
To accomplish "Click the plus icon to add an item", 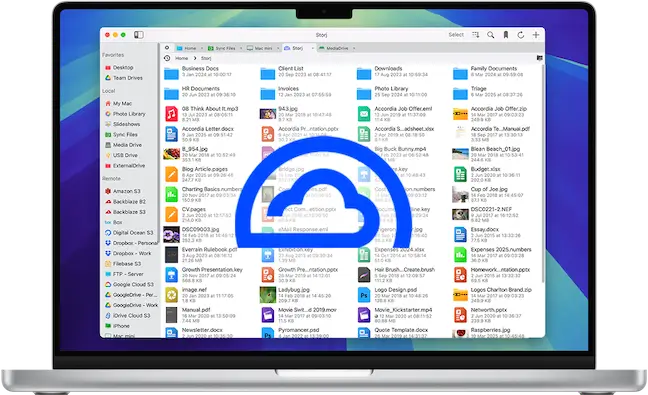I will click(x=536, y=35).
